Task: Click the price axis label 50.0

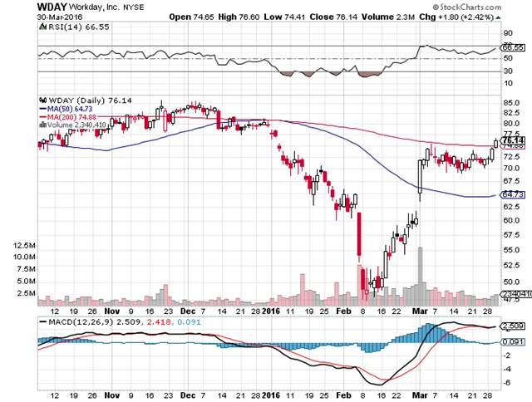Action: coord(511,282)
